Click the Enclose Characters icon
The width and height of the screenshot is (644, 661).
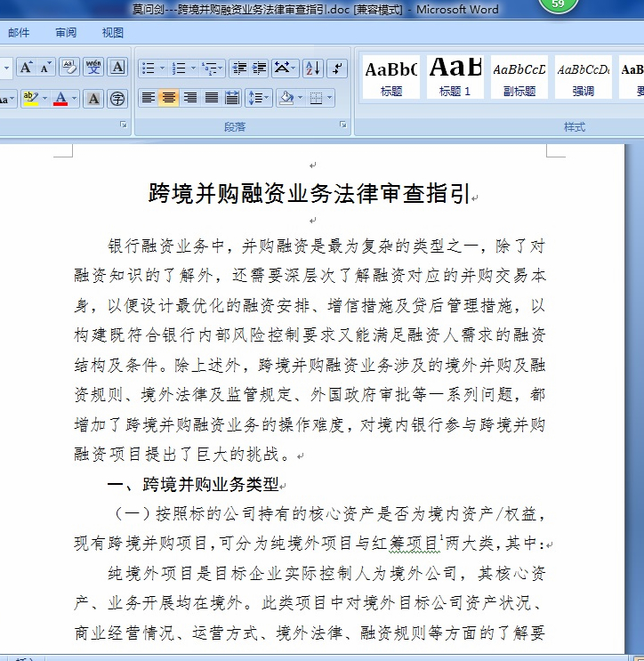[117, 99]
